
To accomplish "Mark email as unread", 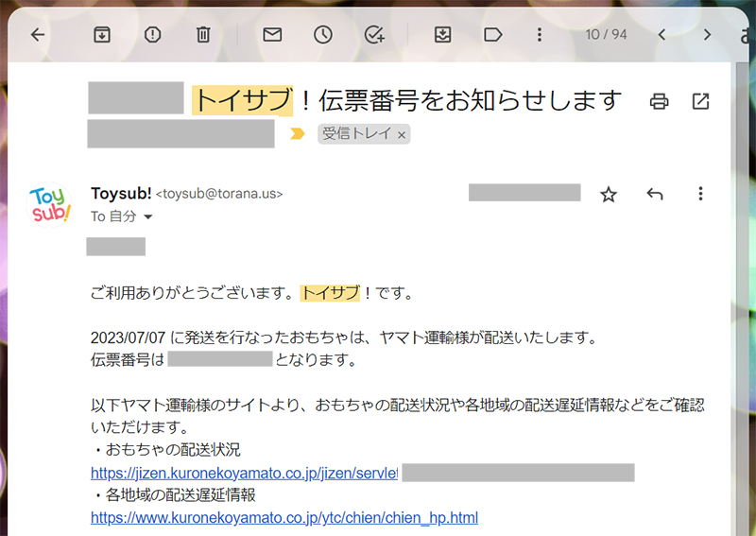I will tap(272, 35).
